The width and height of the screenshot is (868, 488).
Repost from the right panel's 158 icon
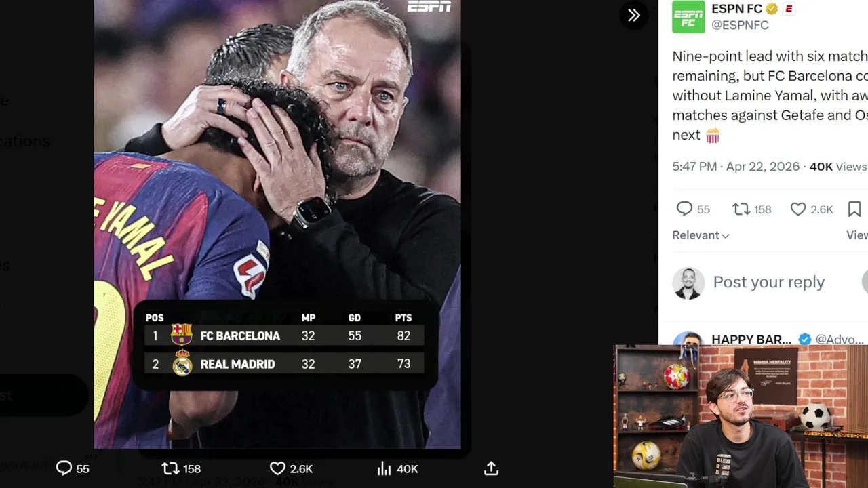click(x=741, y=209)
